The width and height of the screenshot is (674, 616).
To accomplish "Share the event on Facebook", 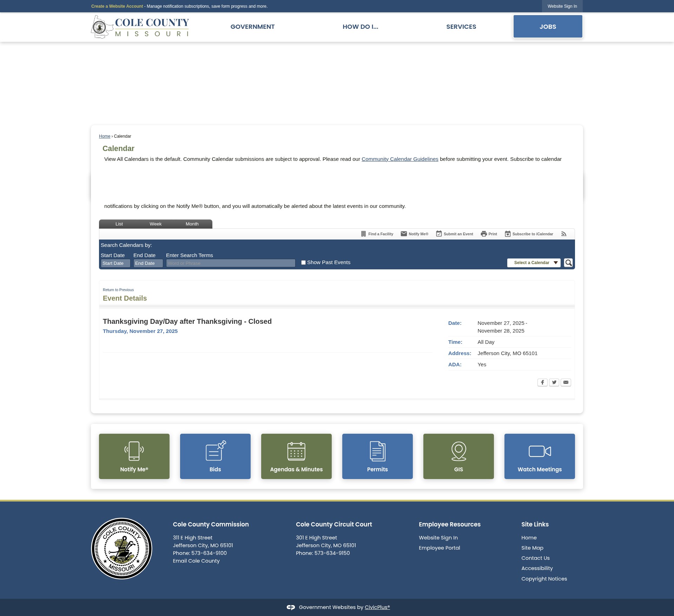I will point(542,382).
